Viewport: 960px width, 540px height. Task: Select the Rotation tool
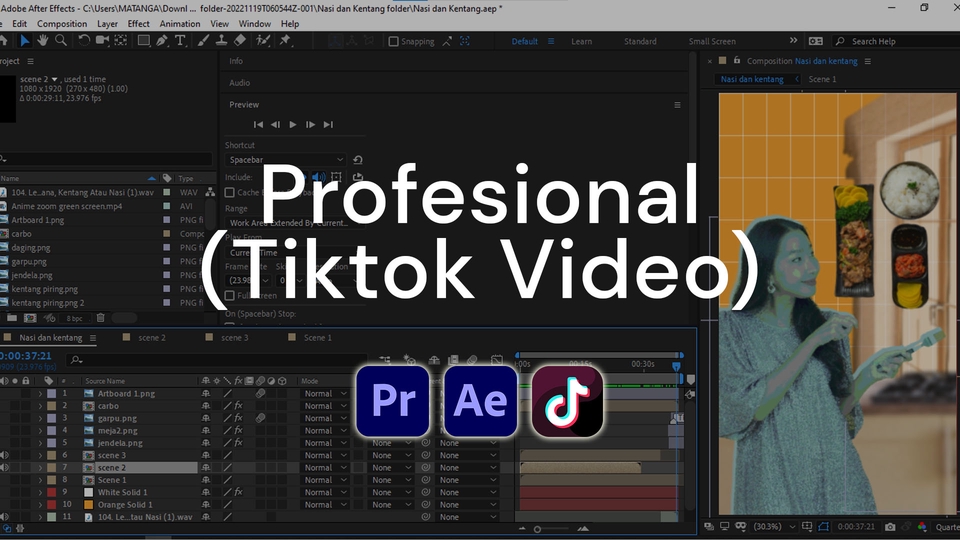(x=84, y=40)
